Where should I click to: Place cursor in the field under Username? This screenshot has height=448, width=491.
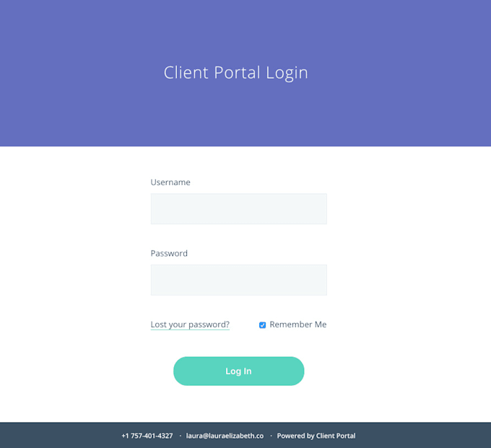click(238, 209)
